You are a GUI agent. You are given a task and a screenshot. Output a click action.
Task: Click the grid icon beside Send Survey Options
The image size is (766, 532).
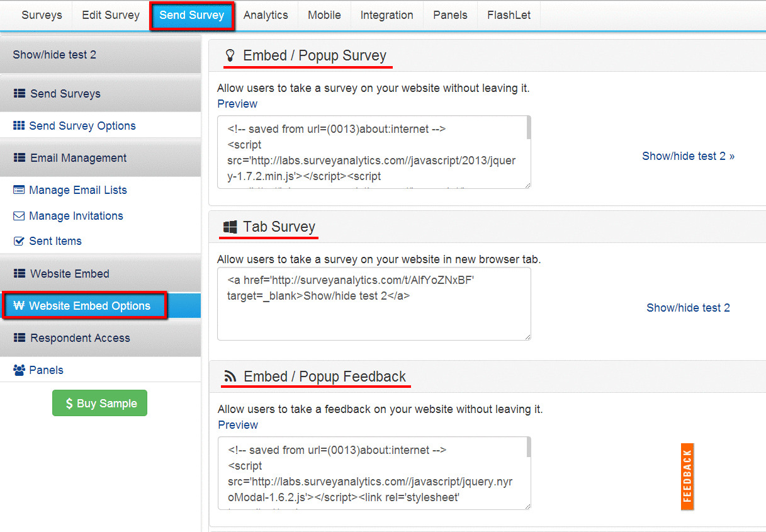click(x=19, y=126)
